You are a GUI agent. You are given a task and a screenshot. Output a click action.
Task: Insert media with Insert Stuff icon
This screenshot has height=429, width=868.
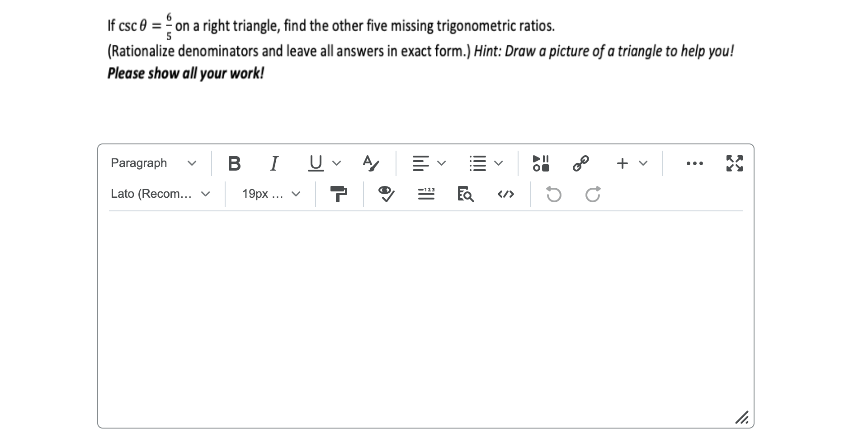tap(541, 163)
